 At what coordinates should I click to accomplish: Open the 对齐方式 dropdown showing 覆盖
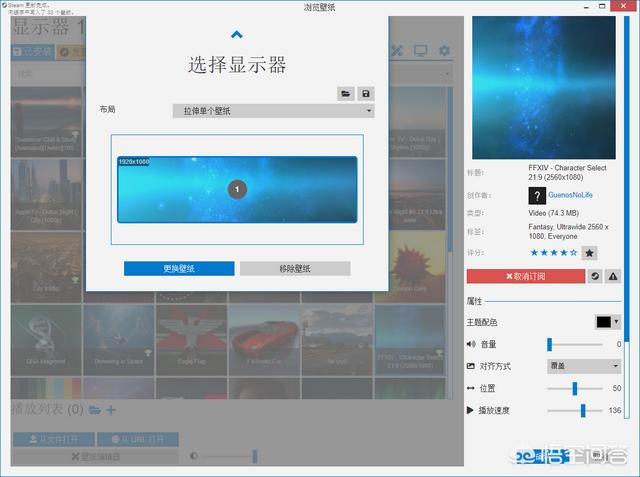pyautogui.click(x=584, y=366)
